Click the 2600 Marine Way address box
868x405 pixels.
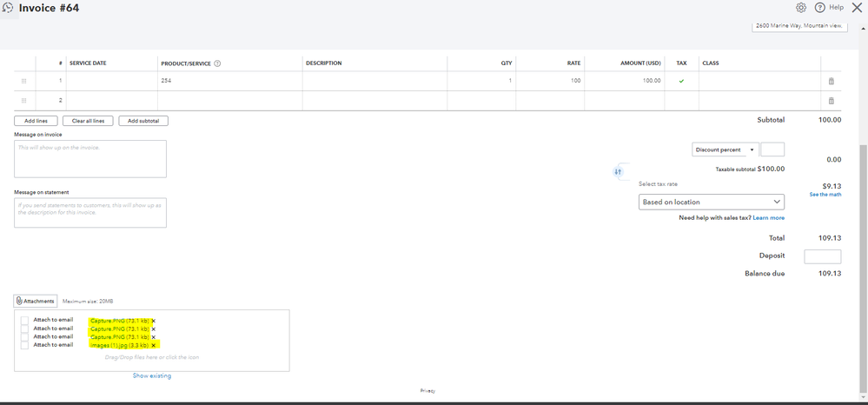799,27
